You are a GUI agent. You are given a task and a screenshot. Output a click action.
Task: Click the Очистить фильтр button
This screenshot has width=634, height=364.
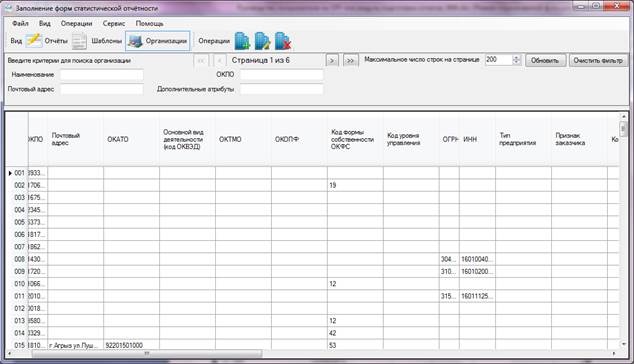pyautogui.click(x=598, y=60)
